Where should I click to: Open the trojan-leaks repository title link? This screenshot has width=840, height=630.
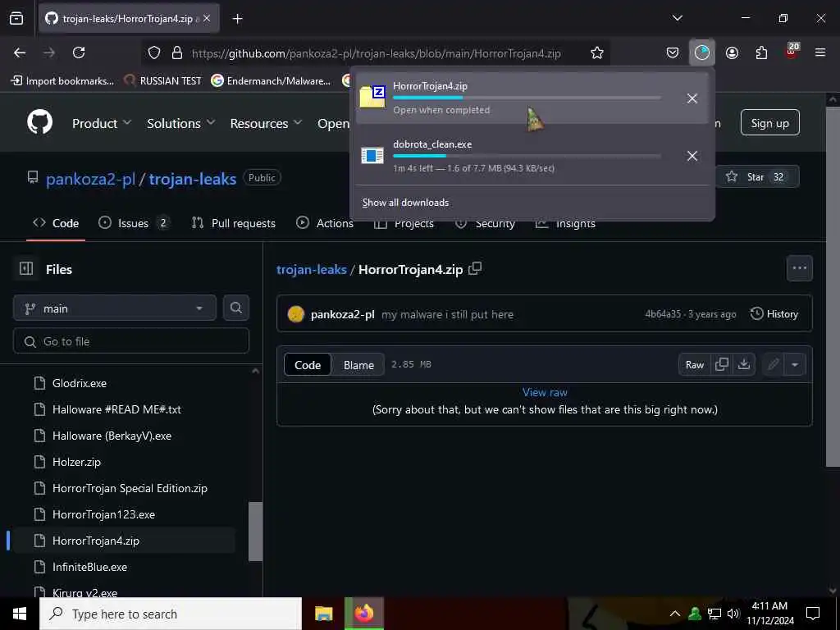pyautogui.click(x=192, y=179)
